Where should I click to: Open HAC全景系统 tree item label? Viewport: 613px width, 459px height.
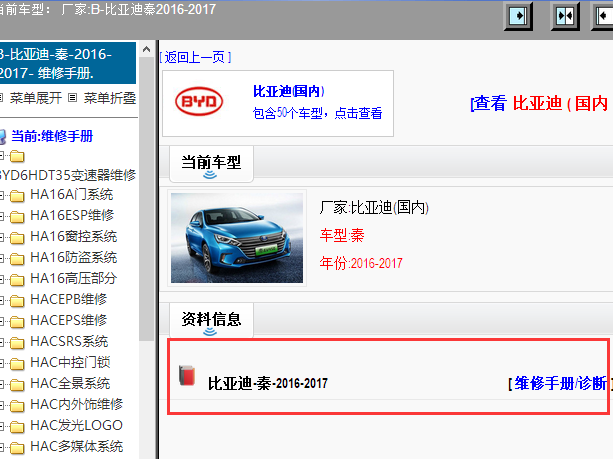[x=70, y=383]
